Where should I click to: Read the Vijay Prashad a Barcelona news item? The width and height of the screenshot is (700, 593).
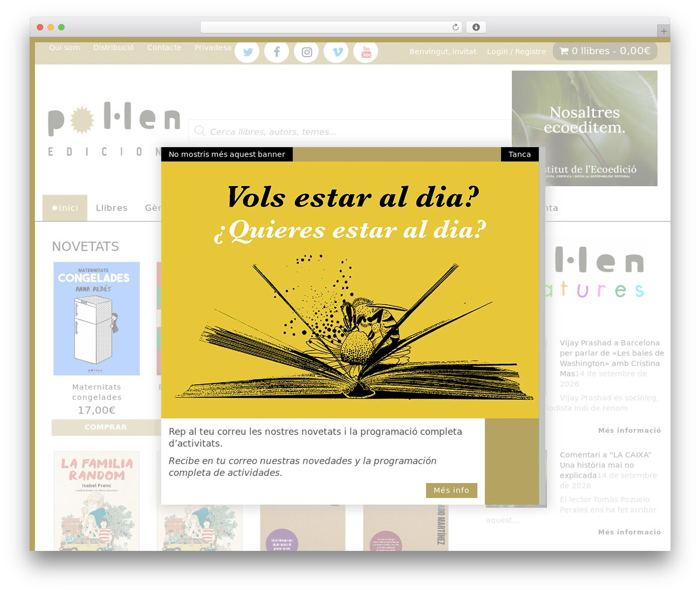point(612,358)
